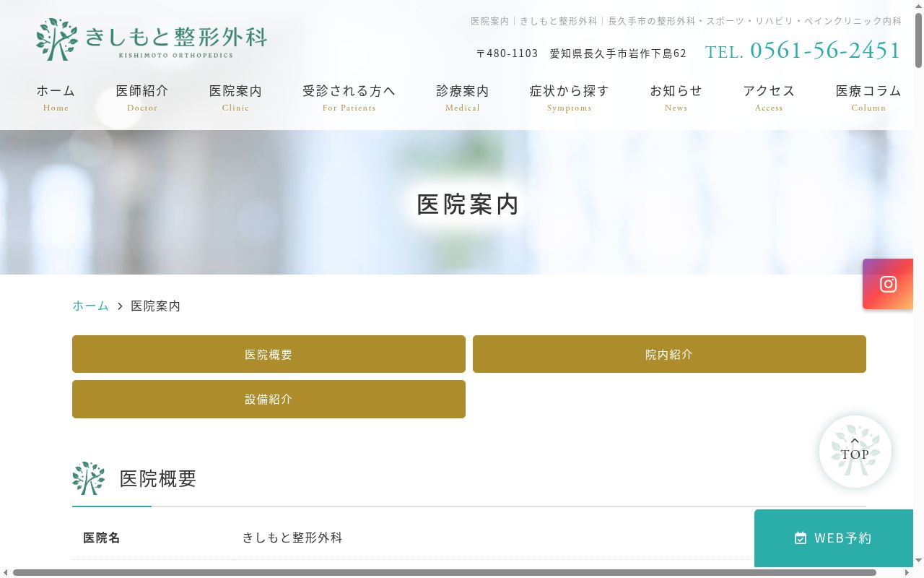Open the 診療案内 Medical menu item
Screen dimensions: 924x578
(463, 98)
